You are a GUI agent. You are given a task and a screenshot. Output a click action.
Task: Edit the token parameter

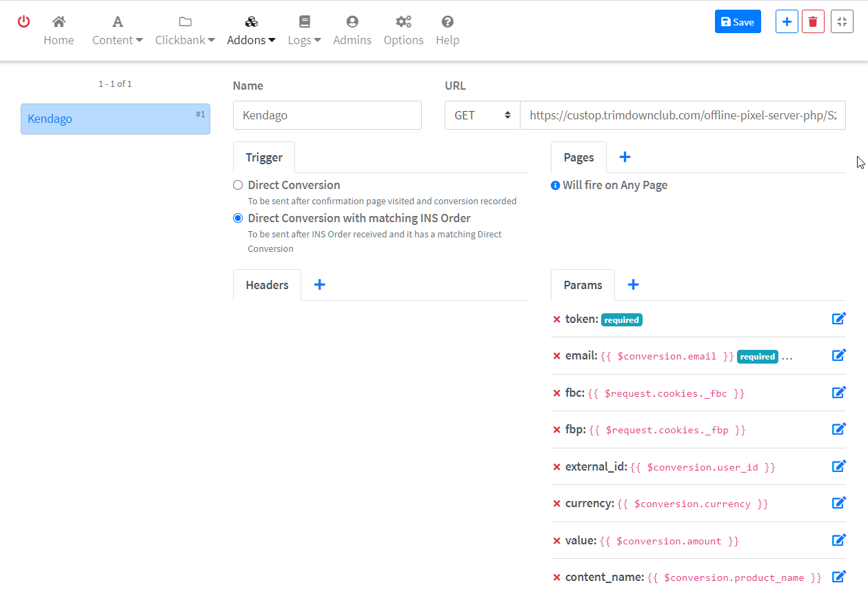pos(838,319)
